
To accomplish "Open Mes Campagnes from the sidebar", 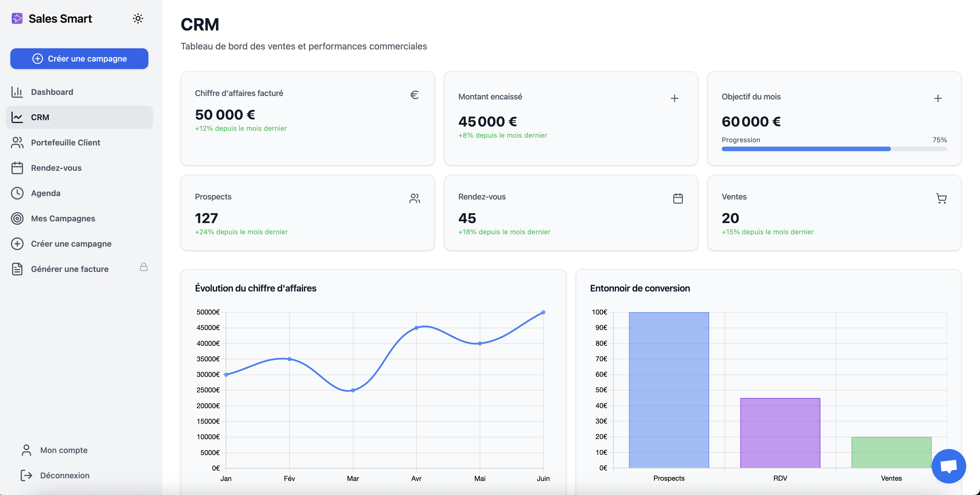I will pyautogui.click(x=63, y=218).
